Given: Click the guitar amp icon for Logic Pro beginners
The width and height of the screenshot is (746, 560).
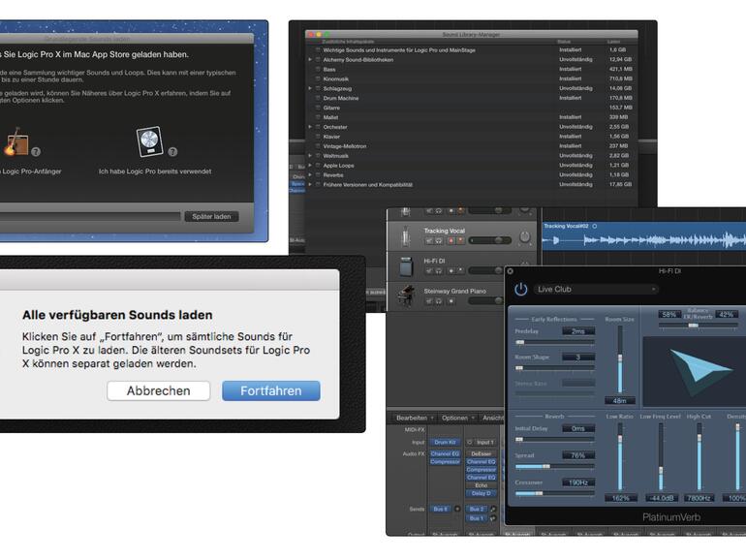Looking at the screenshot, I should pos(16,141).
